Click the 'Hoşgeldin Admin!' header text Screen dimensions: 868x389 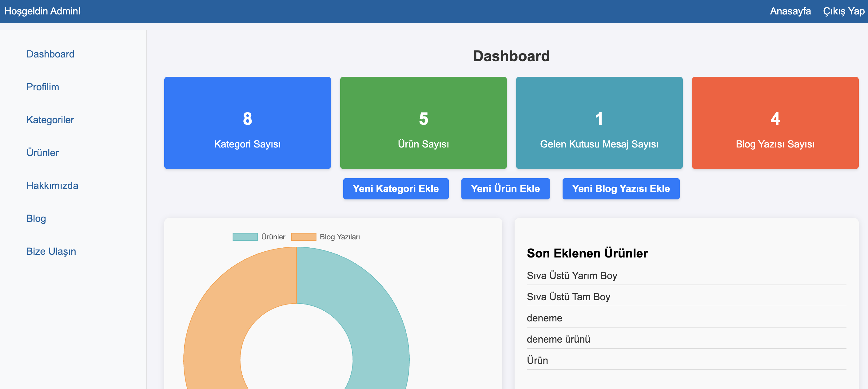[42, 11]
